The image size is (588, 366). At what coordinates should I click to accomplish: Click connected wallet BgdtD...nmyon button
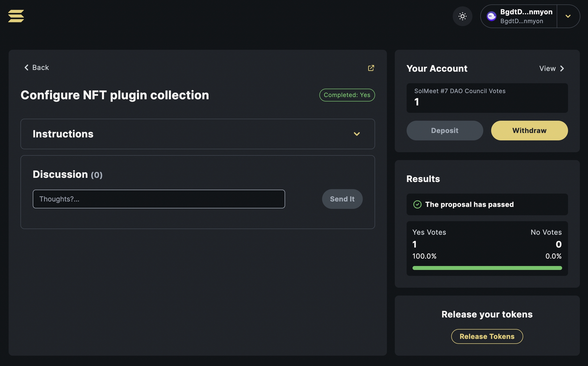point(526,16)
